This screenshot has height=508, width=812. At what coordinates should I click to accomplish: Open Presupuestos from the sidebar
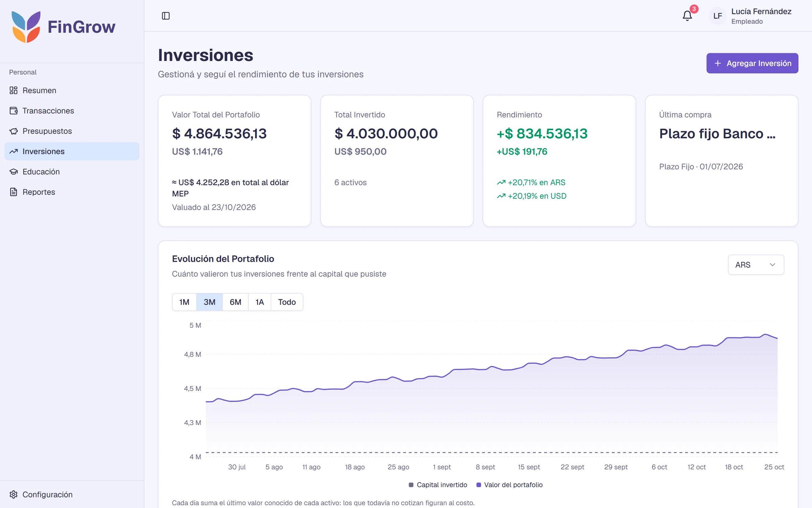[72, 131]
